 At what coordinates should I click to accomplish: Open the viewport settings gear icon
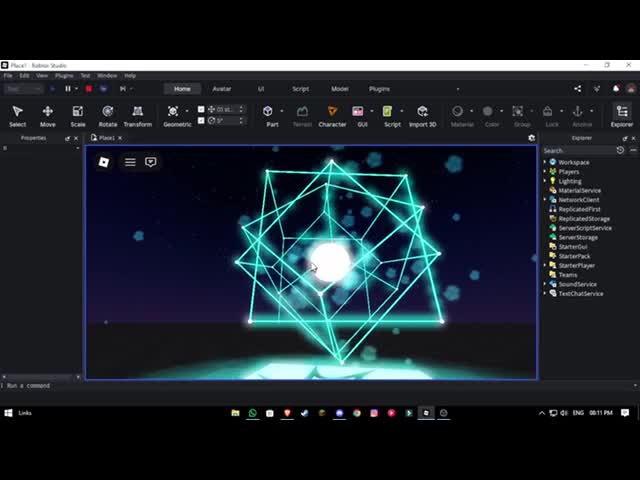coord(531,138)
